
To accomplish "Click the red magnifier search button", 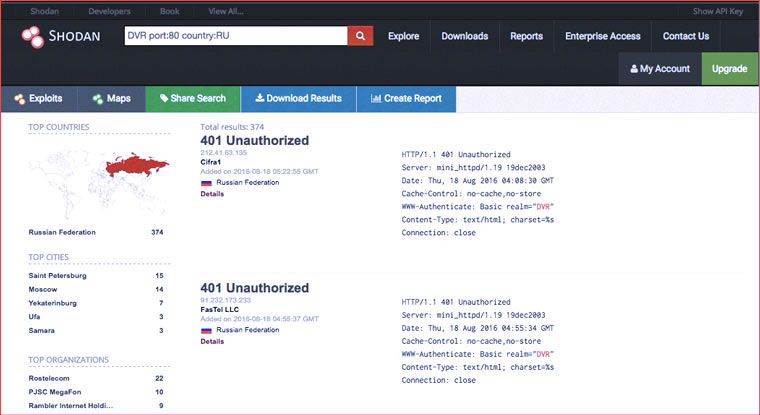I will coord(360,35).
